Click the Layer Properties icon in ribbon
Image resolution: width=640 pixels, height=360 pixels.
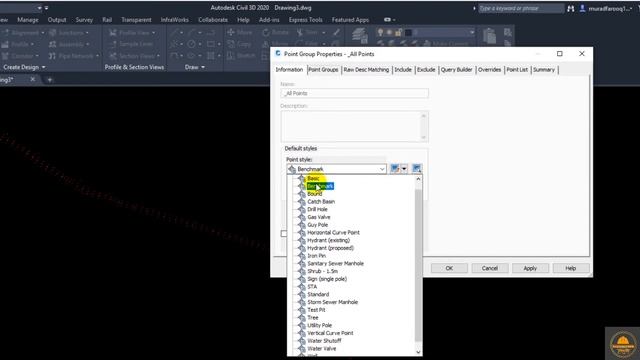pyautogui.click(x=360, y=36)
